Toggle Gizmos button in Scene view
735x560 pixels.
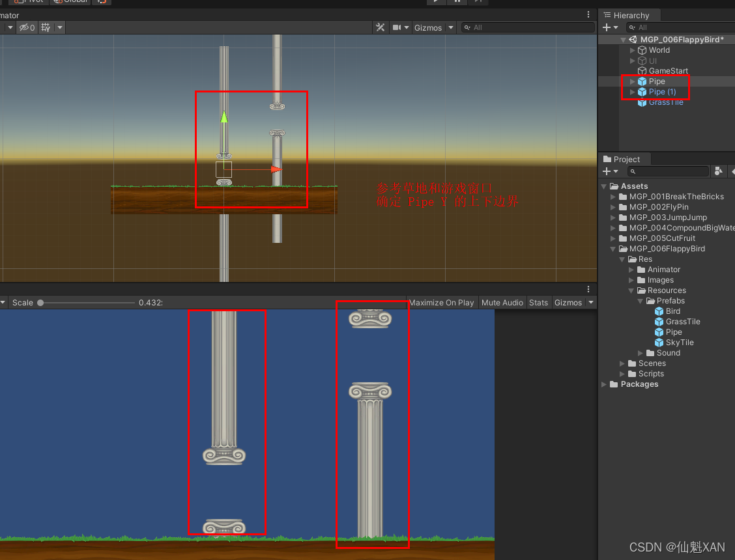428,27
